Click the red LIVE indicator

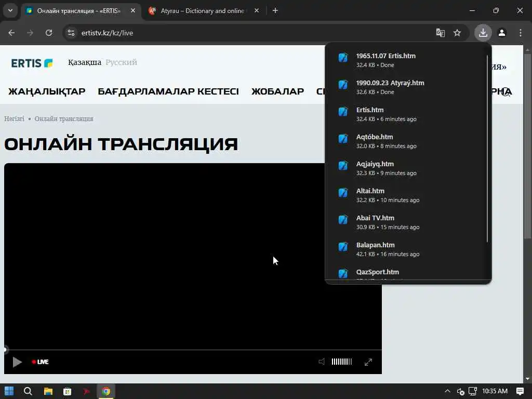coord(40,362)
